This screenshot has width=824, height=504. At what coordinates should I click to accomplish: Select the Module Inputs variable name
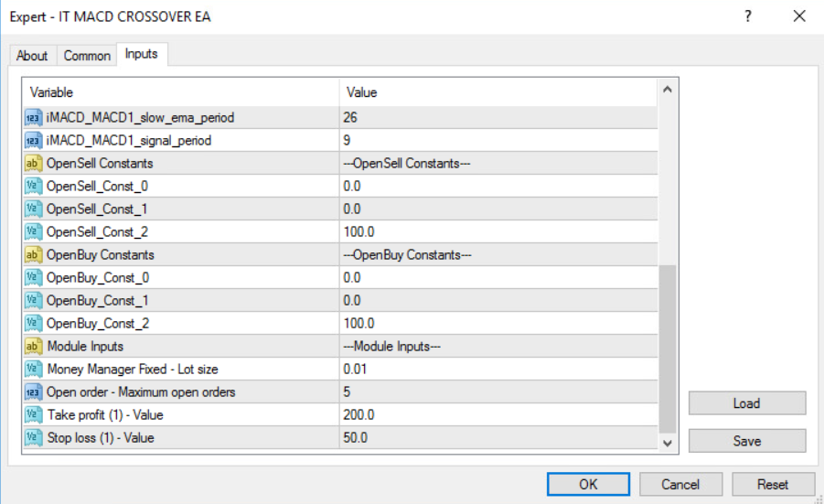click(85, 347)
